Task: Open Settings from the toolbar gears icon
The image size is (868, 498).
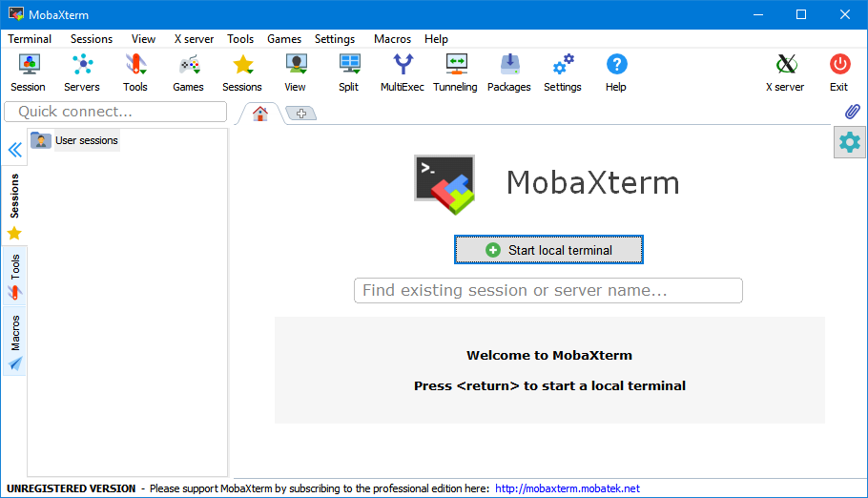Action: coord(563,73)
